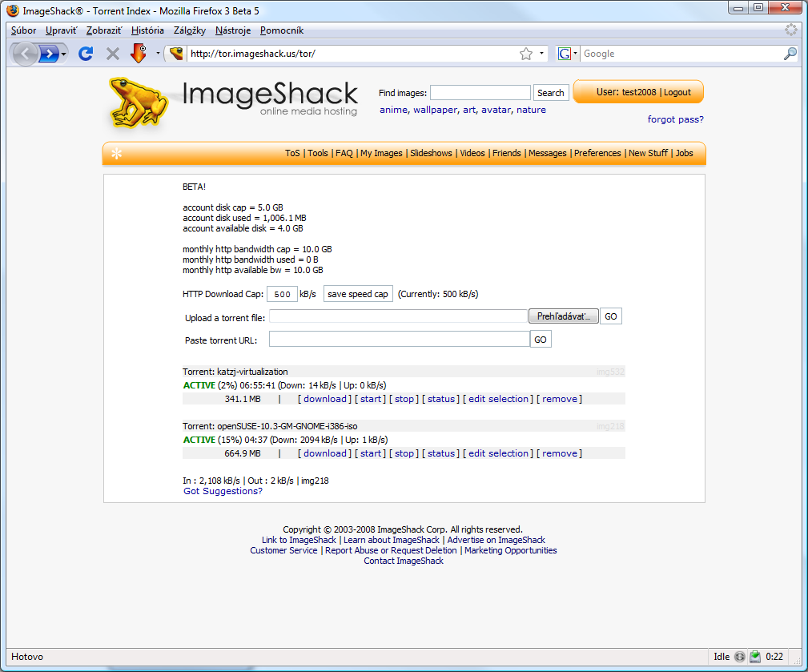
Task: Click Report Abuse or Request Deletion link
Action: click(391, 550)
